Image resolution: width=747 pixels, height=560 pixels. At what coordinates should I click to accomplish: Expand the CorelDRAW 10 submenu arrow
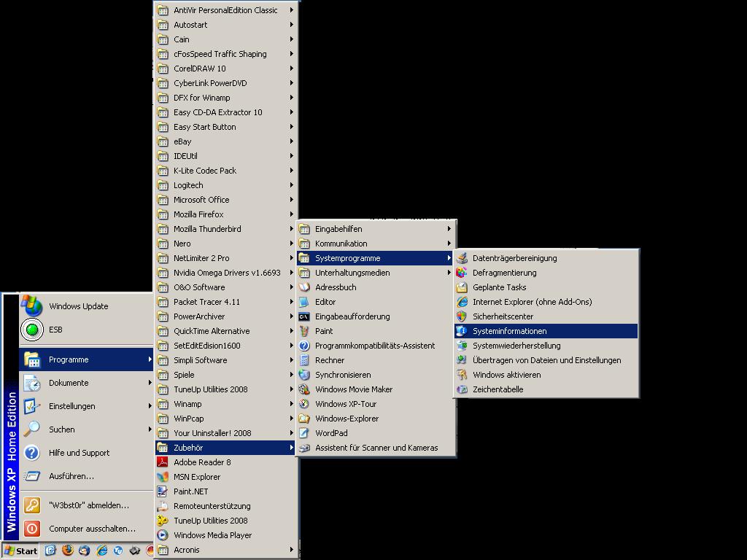pyautogui.click(x=292, y=68)
